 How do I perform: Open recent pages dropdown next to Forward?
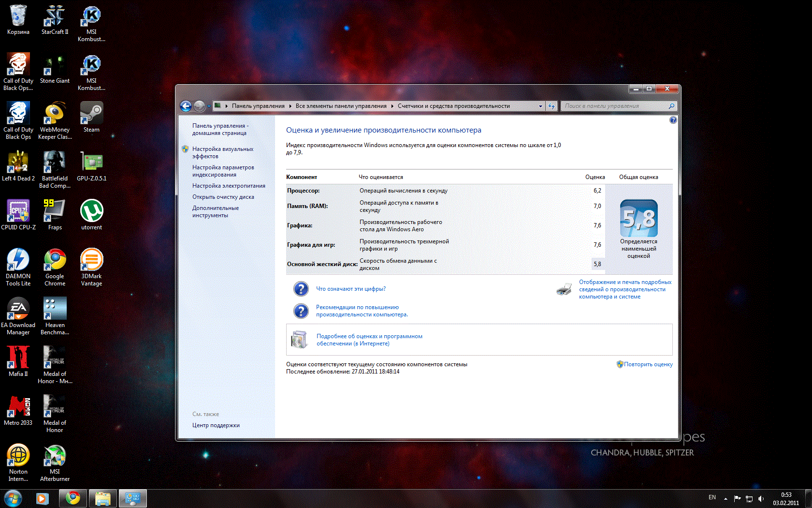pyautogui.click(x=209, y=106)
